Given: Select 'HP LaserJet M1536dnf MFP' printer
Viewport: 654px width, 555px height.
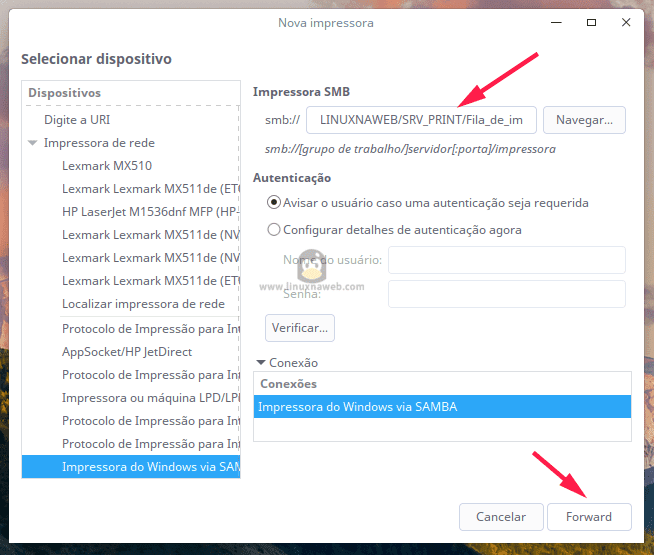Looking at the screenshot, I should pos(131,212).
